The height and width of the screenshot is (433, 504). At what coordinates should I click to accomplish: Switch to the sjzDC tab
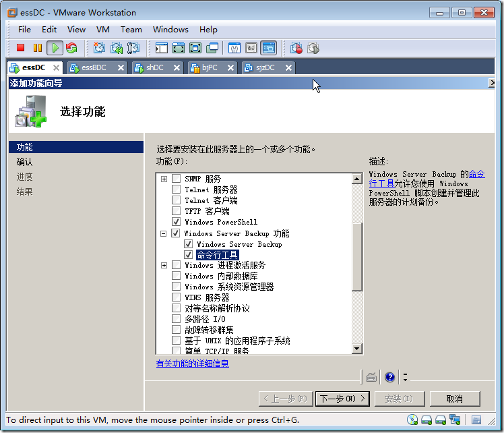point(265,68)
